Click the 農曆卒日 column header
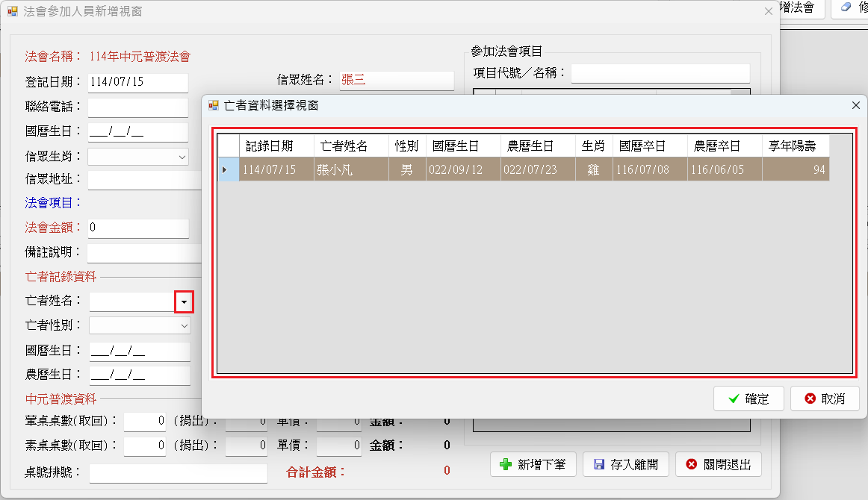This screenshot has height=500, width=868. tap(724, 146)
